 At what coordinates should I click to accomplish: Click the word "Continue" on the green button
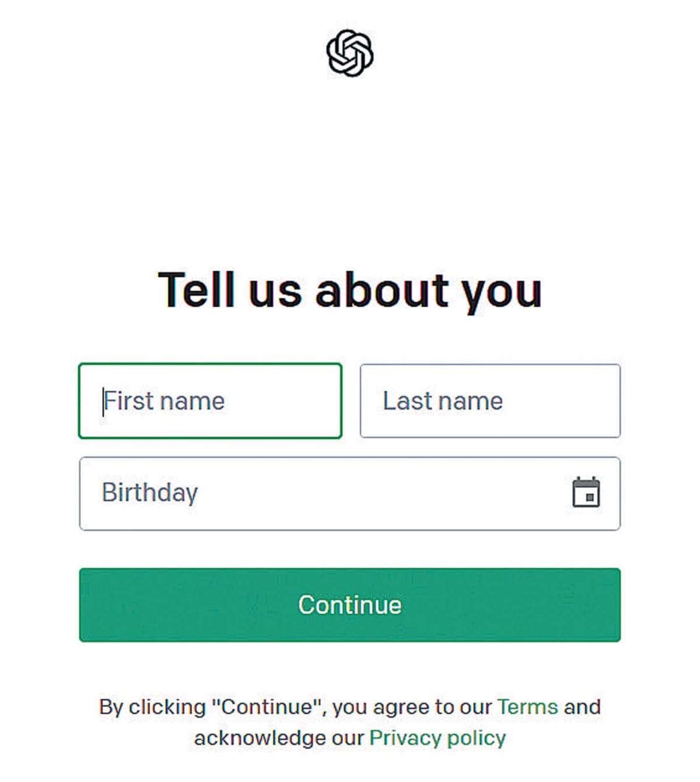pos(350,605)
